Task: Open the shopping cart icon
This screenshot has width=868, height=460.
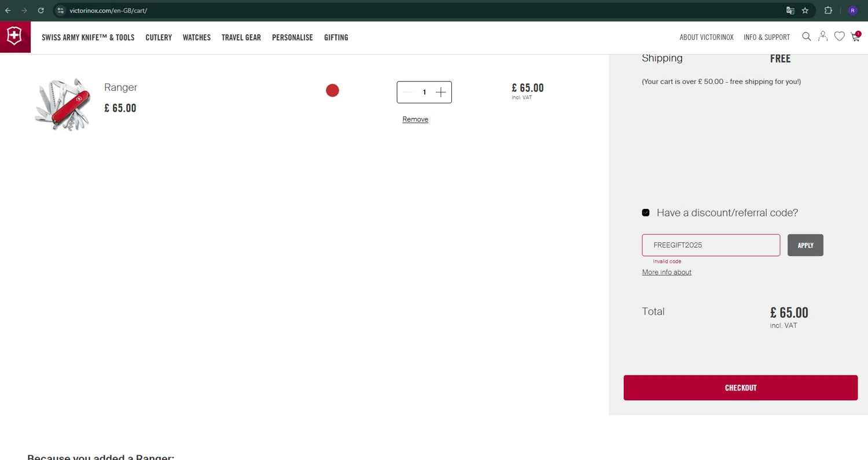Action: point(855,36)
